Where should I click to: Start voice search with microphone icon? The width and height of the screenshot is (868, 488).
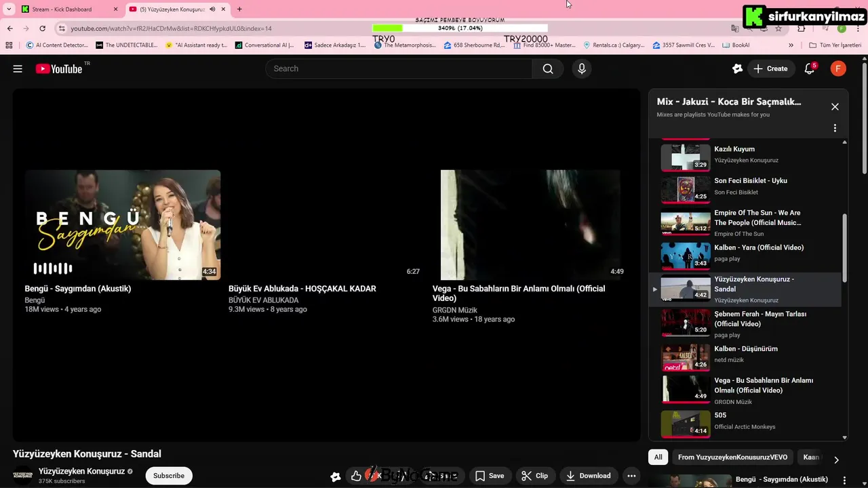pos(581,68)
